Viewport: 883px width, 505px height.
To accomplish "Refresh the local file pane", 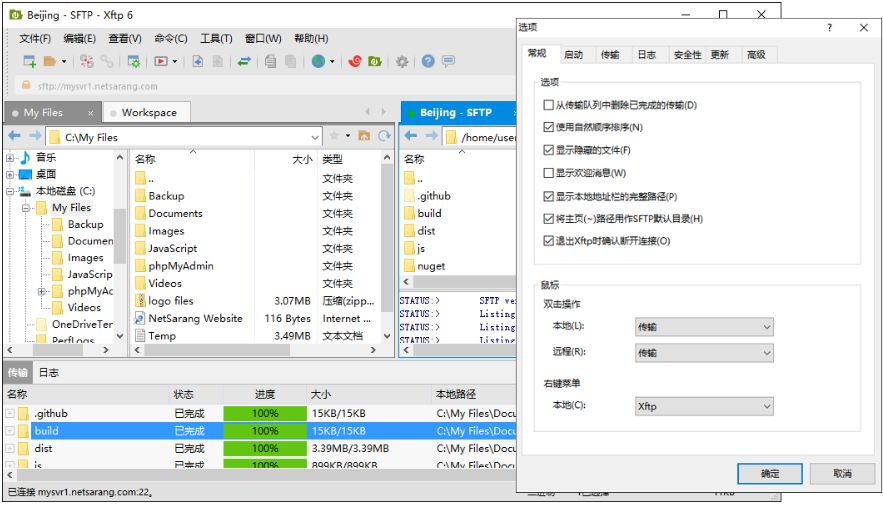I will coord(384,136).
